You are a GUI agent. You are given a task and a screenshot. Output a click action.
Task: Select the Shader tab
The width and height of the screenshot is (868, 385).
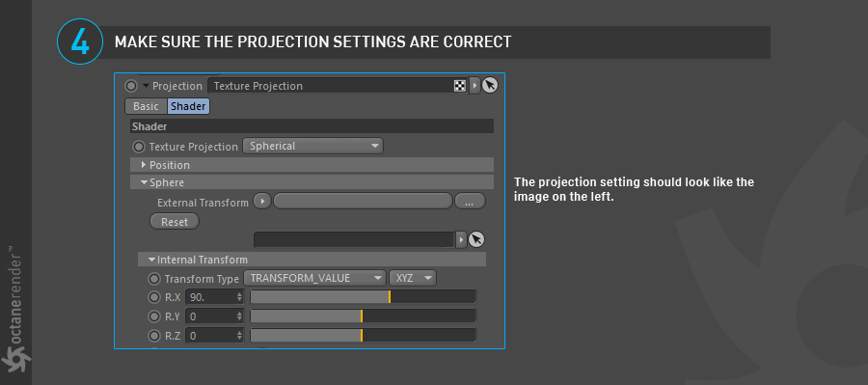[x=188, y=106]
